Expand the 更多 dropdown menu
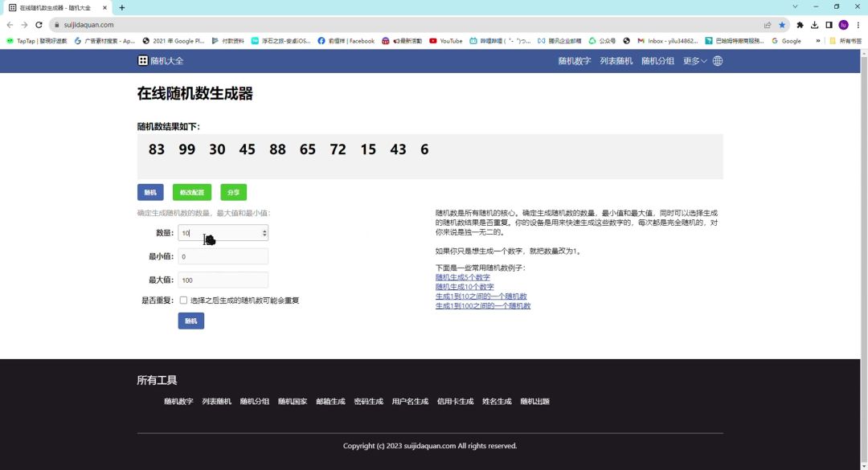 coord(694,61)
